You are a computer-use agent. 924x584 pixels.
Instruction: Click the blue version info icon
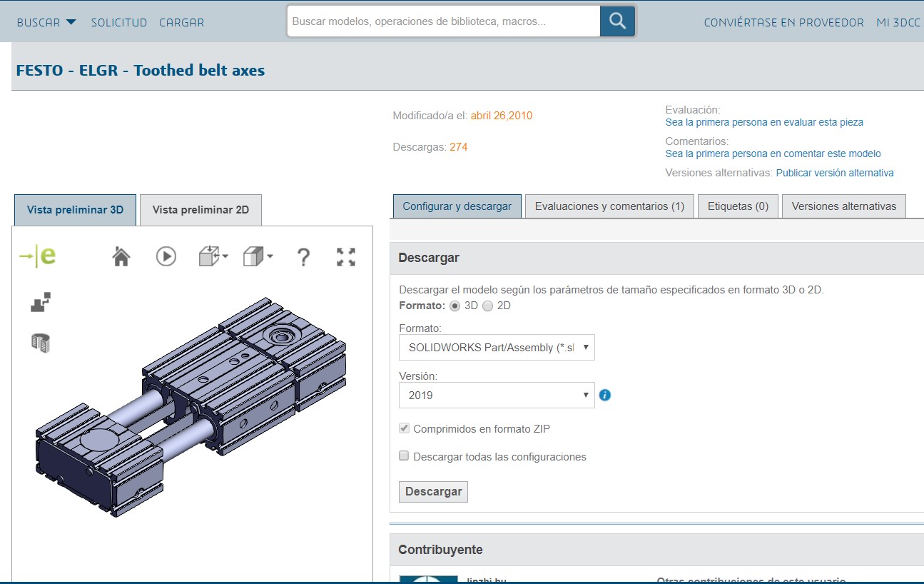pyautogui.click(x=605, y=395)
